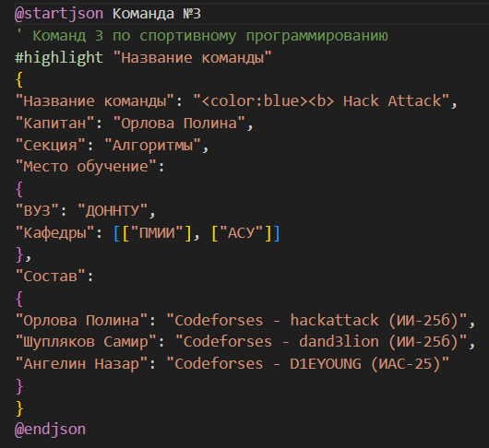Click the yellow opening brace below #highlight
This screenshot has width=489, height=448.
point(19,80)
